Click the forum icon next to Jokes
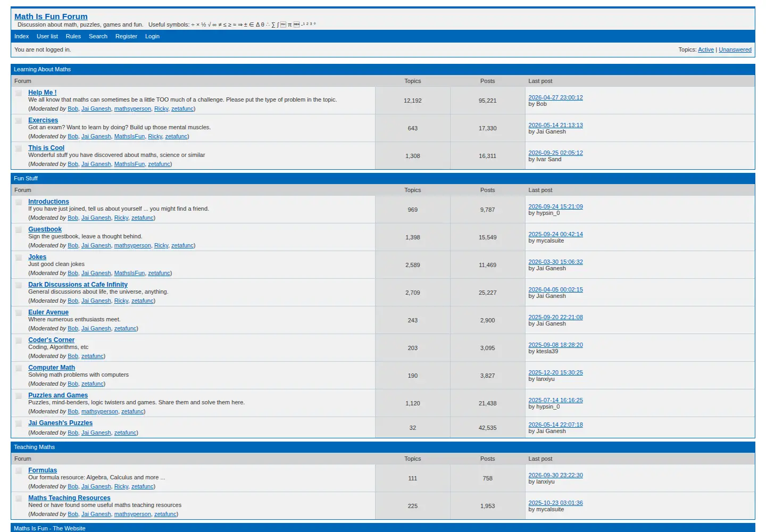The width and height of the screenshot is (766, 532). click(19, 257)
